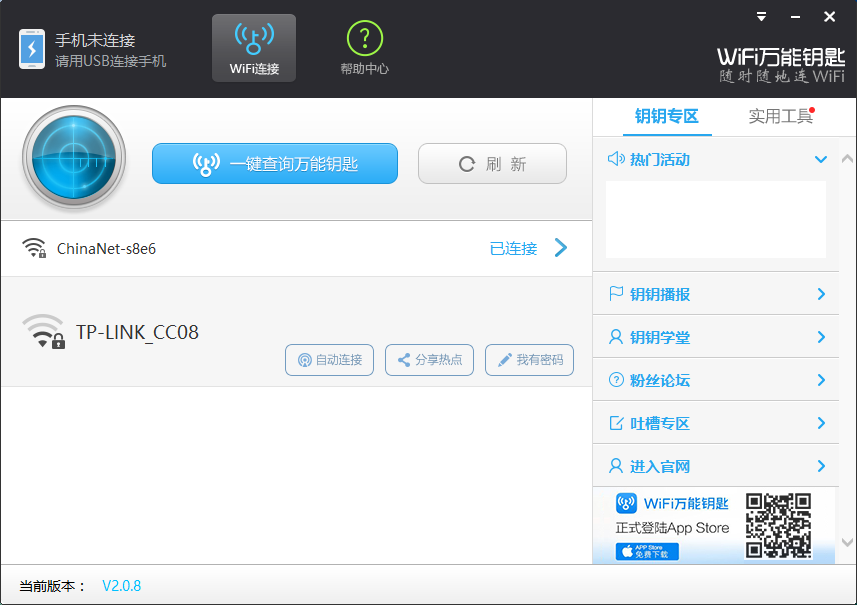This screenshot has width=857, height=605.
Task: Click the phone USB connection icon
Action: coord(32,48)
